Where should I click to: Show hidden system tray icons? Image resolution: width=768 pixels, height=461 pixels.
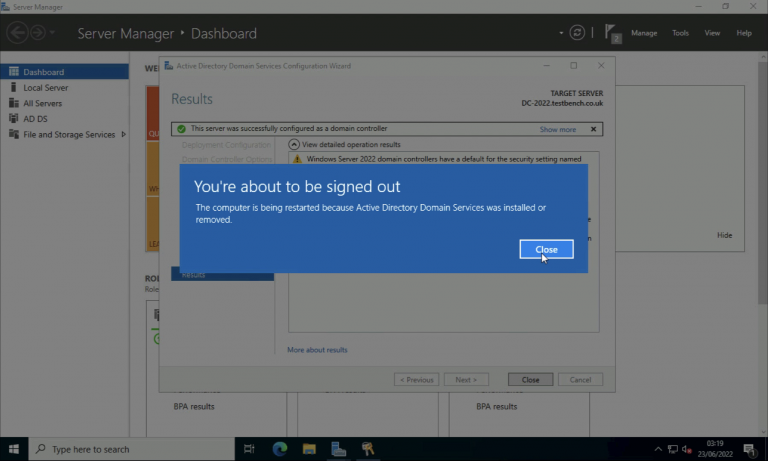(658, 449)
